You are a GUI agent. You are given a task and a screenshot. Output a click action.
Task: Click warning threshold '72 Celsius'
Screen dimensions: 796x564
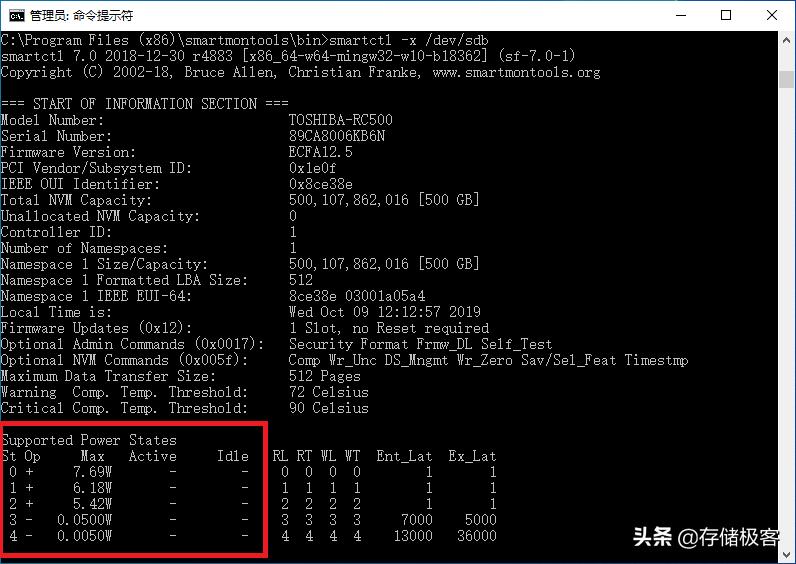tap(328, 392)
